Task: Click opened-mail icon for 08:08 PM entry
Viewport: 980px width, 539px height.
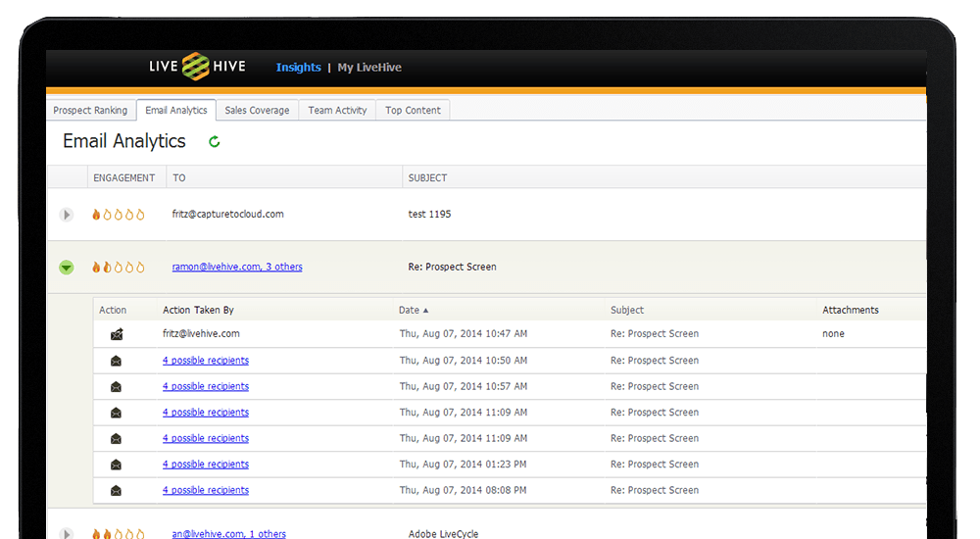Action: (x=116, y=491)
